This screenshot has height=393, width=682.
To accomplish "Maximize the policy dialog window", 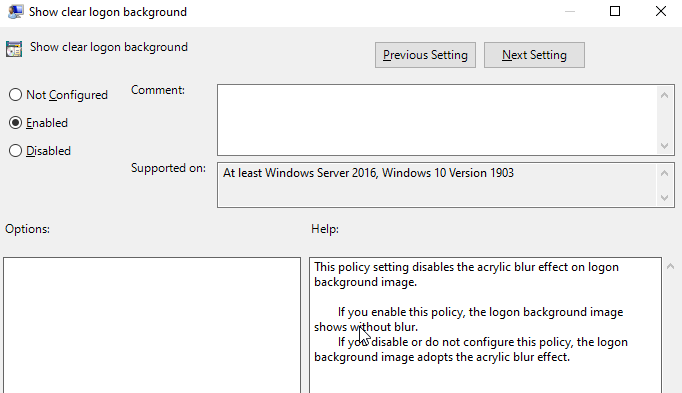I will click(x=615, y=11).
